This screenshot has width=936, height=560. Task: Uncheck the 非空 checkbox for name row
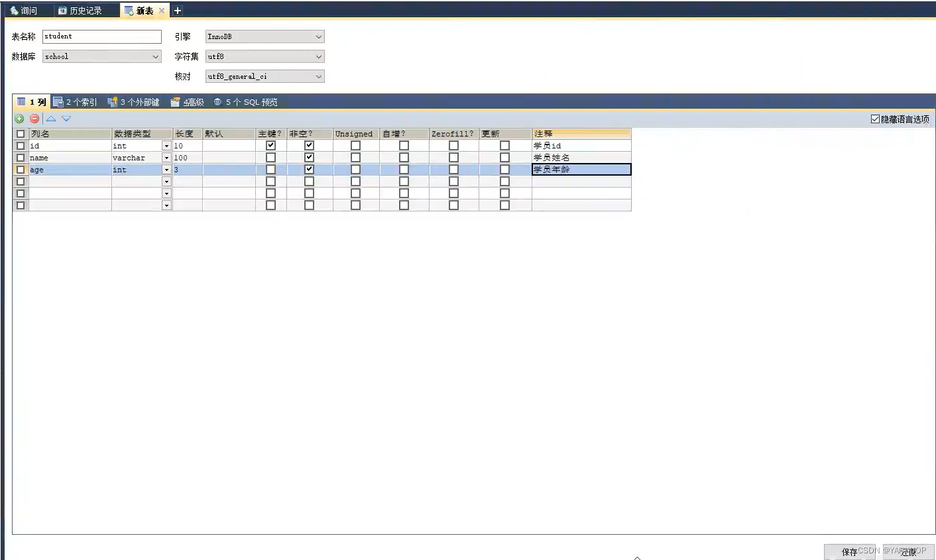click(309, 157)
